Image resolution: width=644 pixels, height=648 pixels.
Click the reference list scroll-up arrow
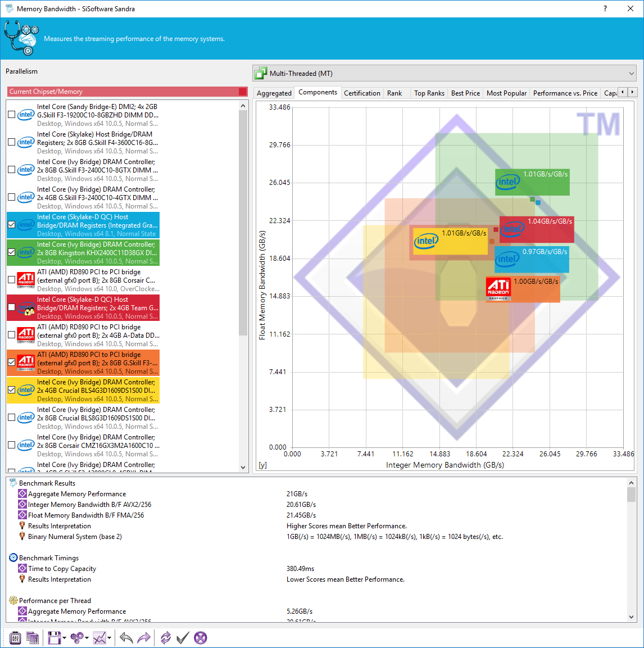click(x=243, y=106)
